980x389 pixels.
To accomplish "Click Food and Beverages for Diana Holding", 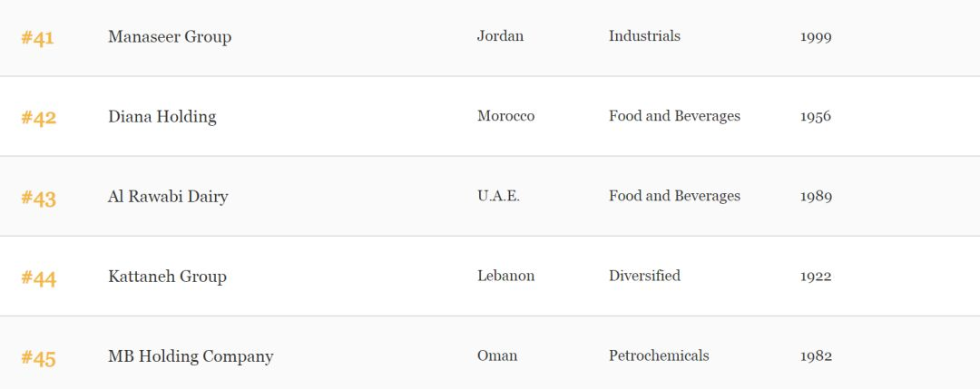I will 674,116.
